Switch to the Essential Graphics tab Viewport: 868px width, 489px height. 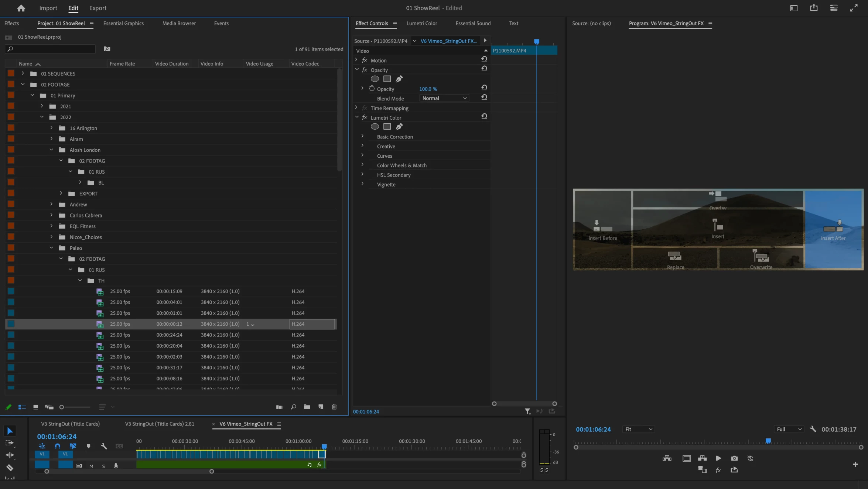click(x=123, y=23)
